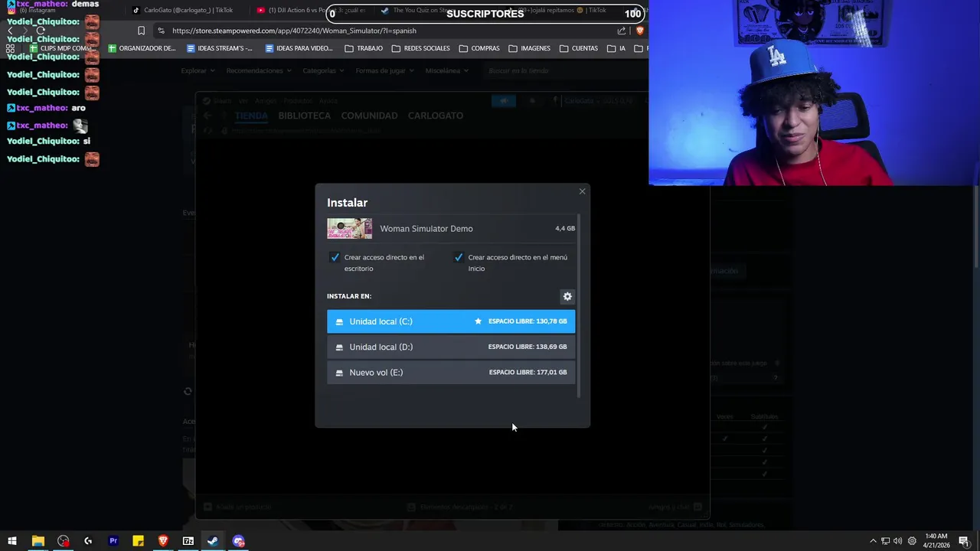Click the Brave shields lion icon
980x551 pixels.
640,31
